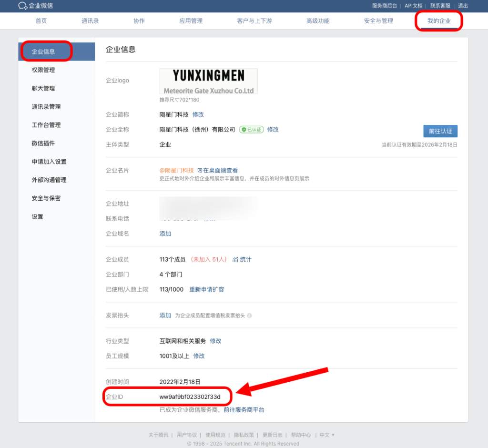
Task: Open 聊天管理 from the left menu
Action: pos(43,88)
